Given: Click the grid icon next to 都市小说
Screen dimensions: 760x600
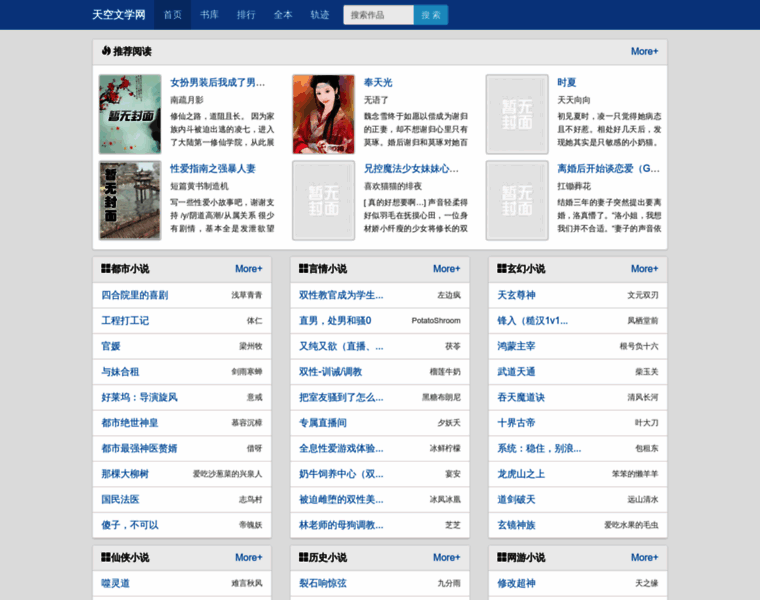Looking at the screenshot, I should tap(106, 269).
